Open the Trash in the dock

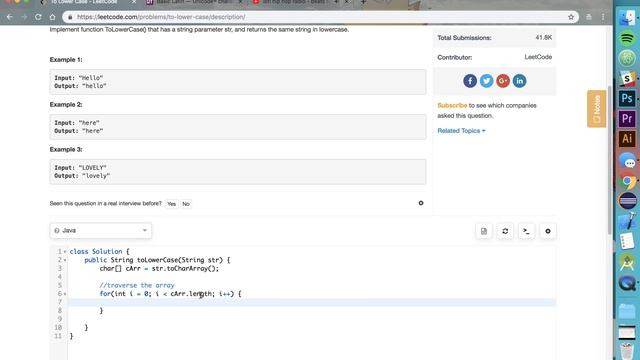tap(627, 351)
